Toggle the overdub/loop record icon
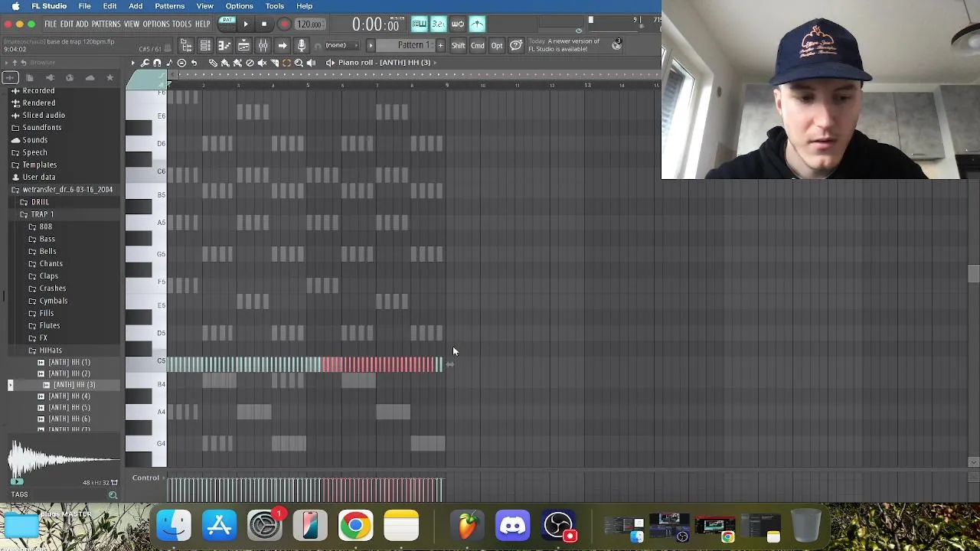Viewport: 980px width, 551px height. (x=458, y=24)
